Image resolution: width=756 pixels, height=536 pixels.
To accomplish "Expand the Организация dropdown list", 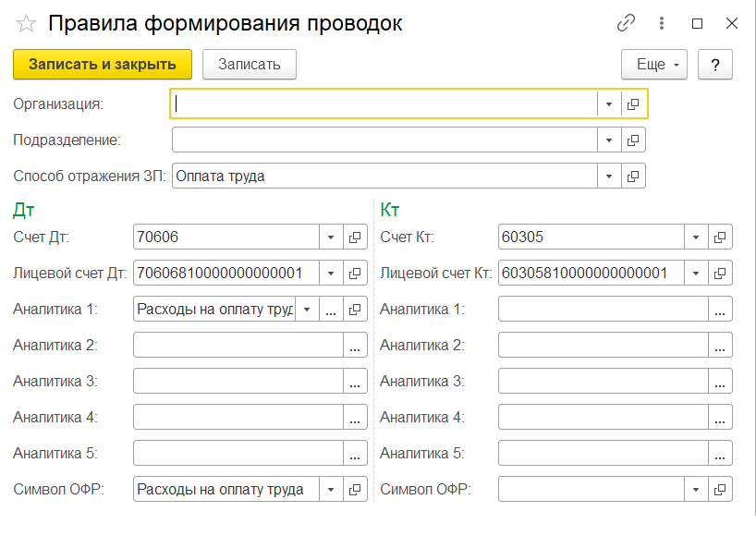I will point(609,104).
